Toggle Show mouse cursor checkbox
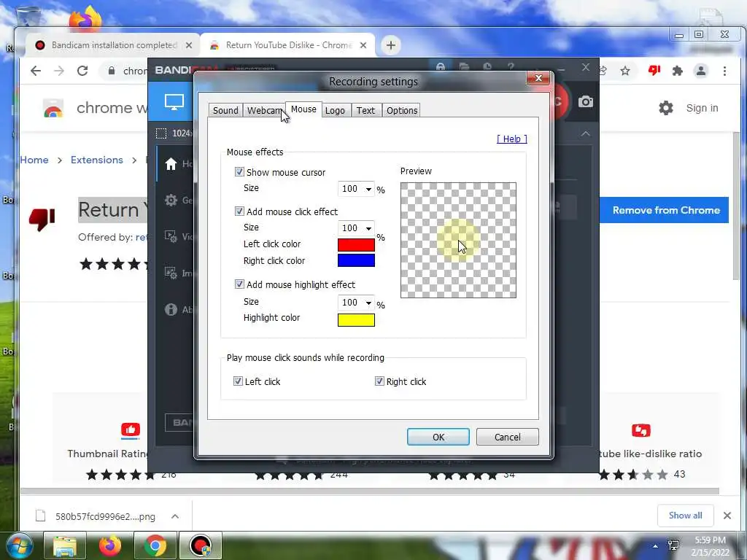This screenshot has height=560, width=747. pos(239,172)
